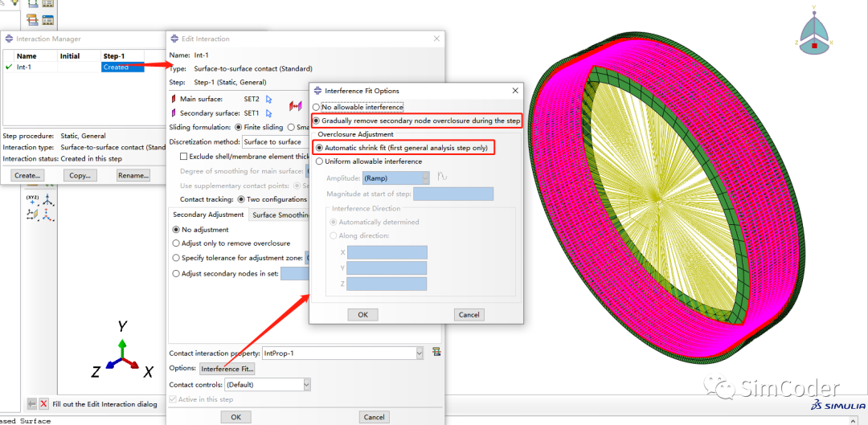Click the Name column header
The width and height of the screenshot is (868, 425).
[x=35, y=56]
